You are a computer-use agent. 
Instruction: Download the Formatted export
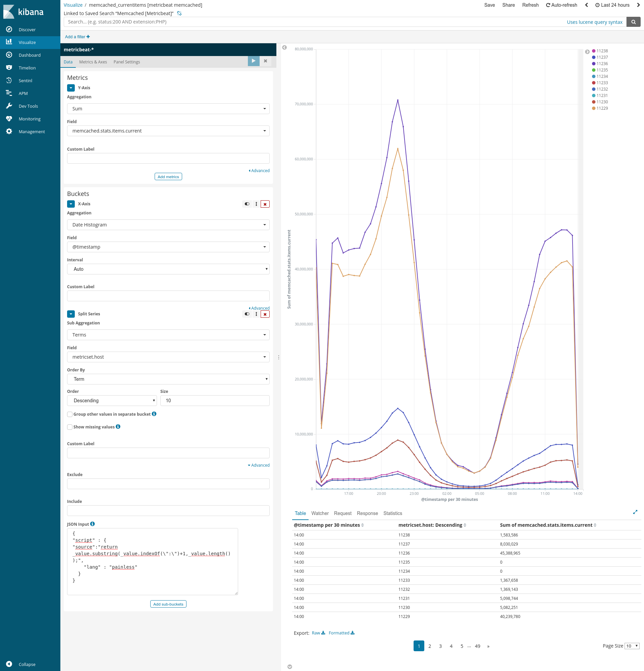point(341,633)
